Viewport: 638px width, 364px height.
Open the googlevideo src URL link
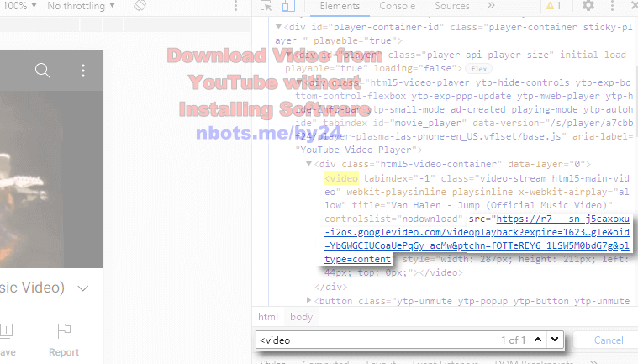click(x=477, y=239)
